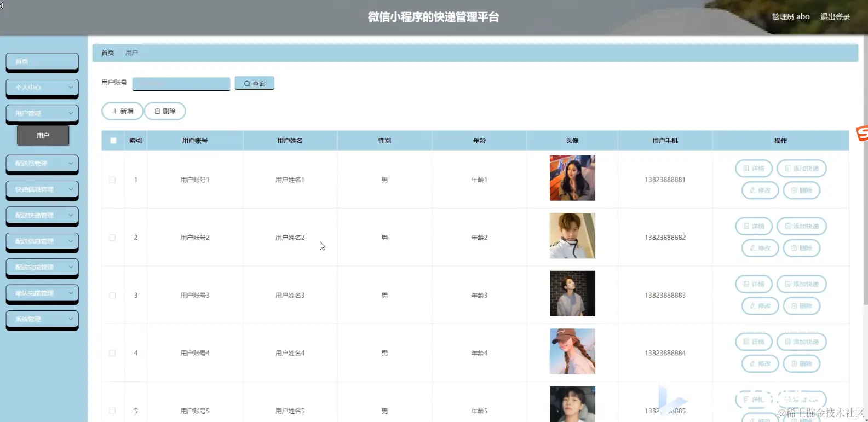Open 详情 for 用户账号1 row
The width and height of the screenshot is (868, 422).
754,169
